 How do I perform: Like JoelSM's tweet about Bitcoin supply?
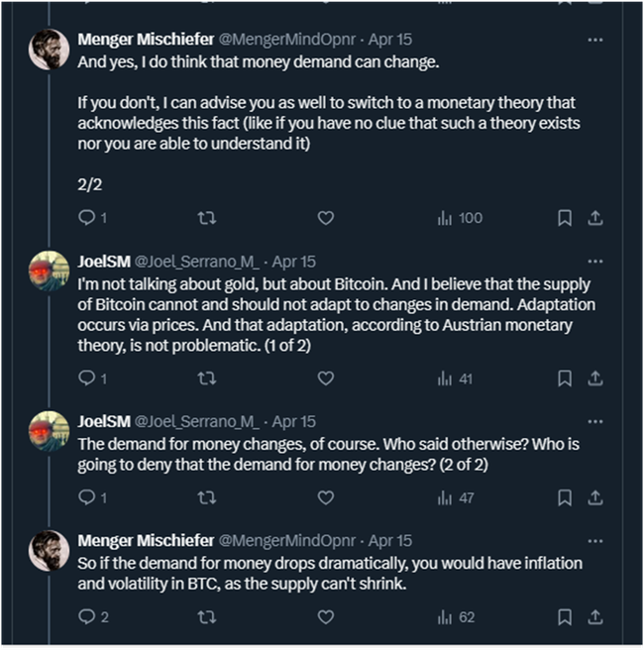coord(325,378)
